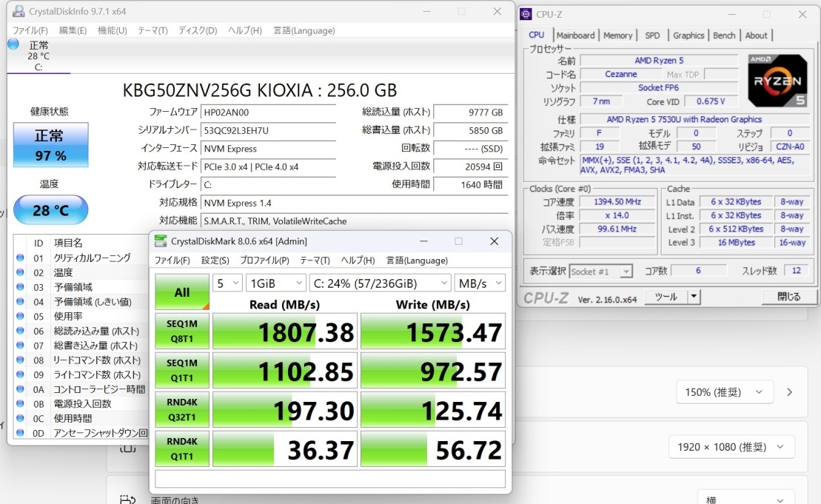Click the blue status dot beside 使用率
The height and width of the screenshot is (504, 821).
pyautogui.click(x=21, y=316)
